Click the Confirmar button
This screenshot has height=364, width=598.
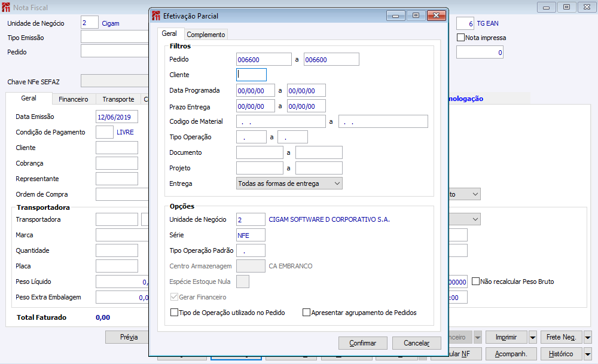pyautogui.click(x=363, y=343)
